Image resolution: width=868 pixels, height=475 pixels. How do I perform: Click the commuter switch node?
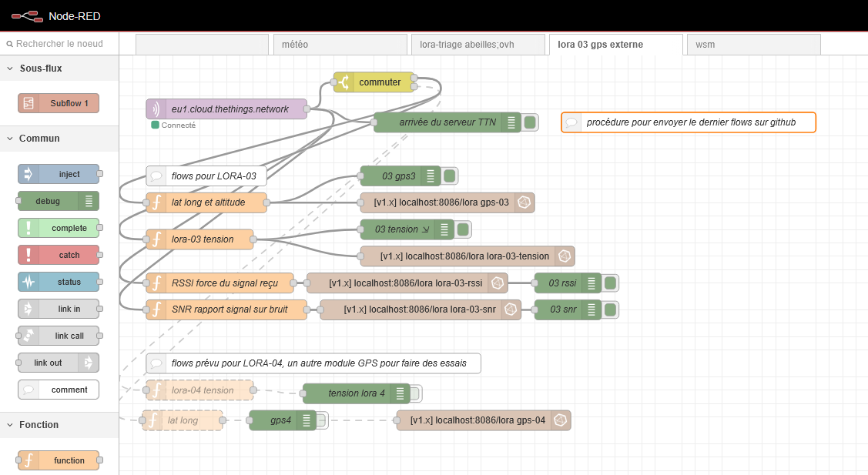(x=375, y=82)
